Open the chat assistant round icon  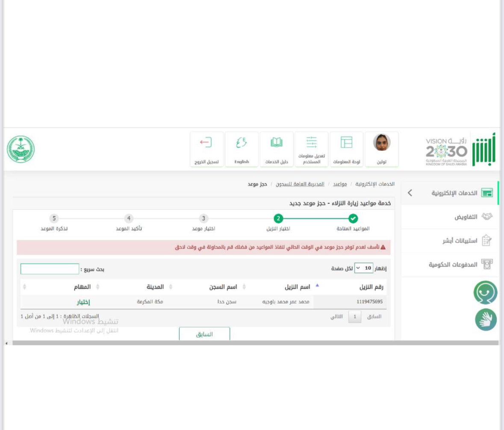click(x=485, y=292)
